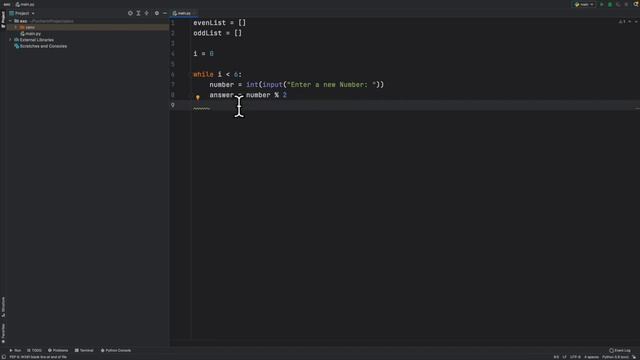
Task: Click the Debug bug icon in toolbar
Action: click(610, 4)
